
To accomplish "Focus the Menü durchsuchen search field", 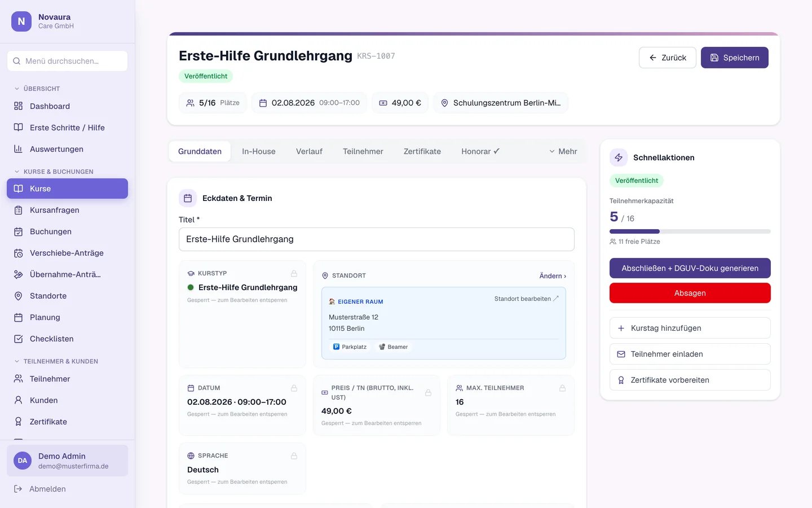I will (x=68, y=61).
